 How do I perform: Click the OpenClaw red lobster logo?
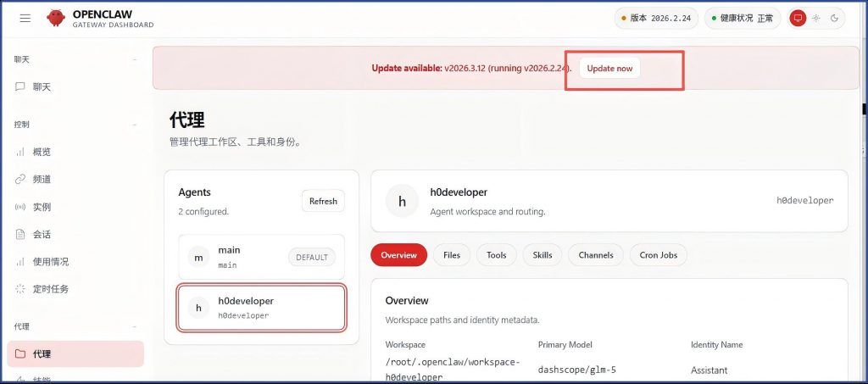[56, 18]
